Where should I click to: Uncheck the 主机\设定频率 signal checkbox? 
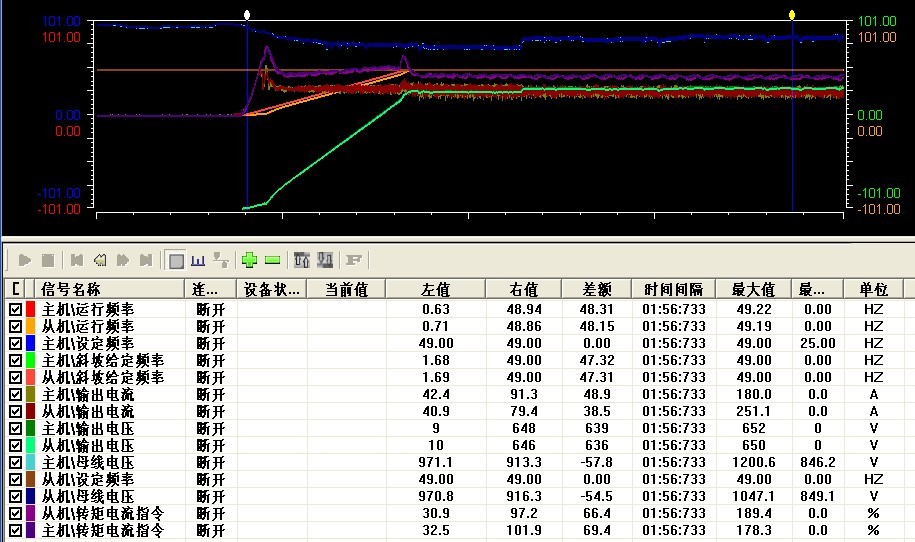point(15,343)
